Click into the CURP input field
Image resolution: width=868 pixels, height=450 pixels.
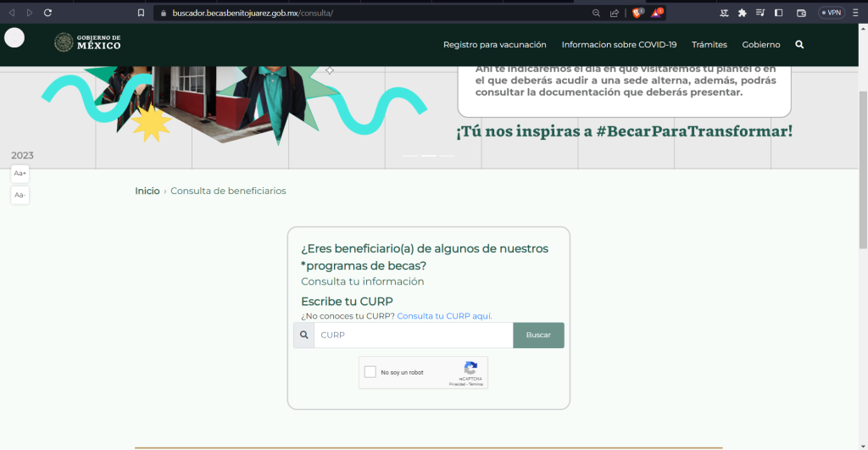tap(414, 335)
